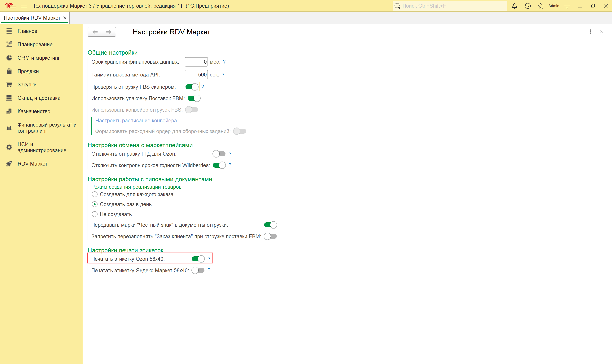Click Настроить расписание конвейера link
This screenshot has width=612, height=364.
click(x=136, y=120)
